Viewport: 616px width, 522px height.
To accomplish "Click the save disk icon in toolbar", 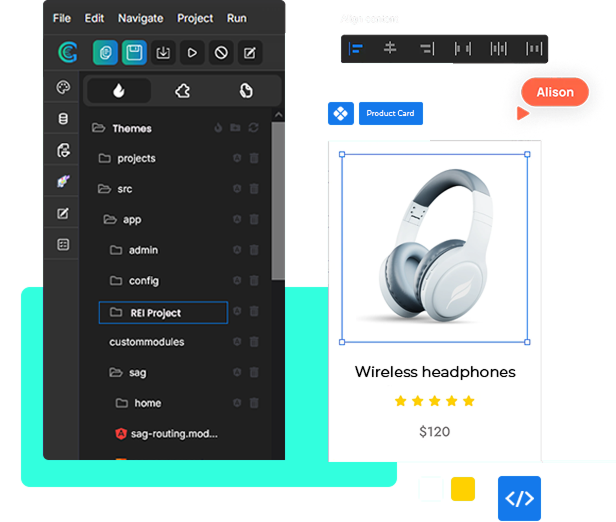I will pyautogui.click(x=134, y=53).
